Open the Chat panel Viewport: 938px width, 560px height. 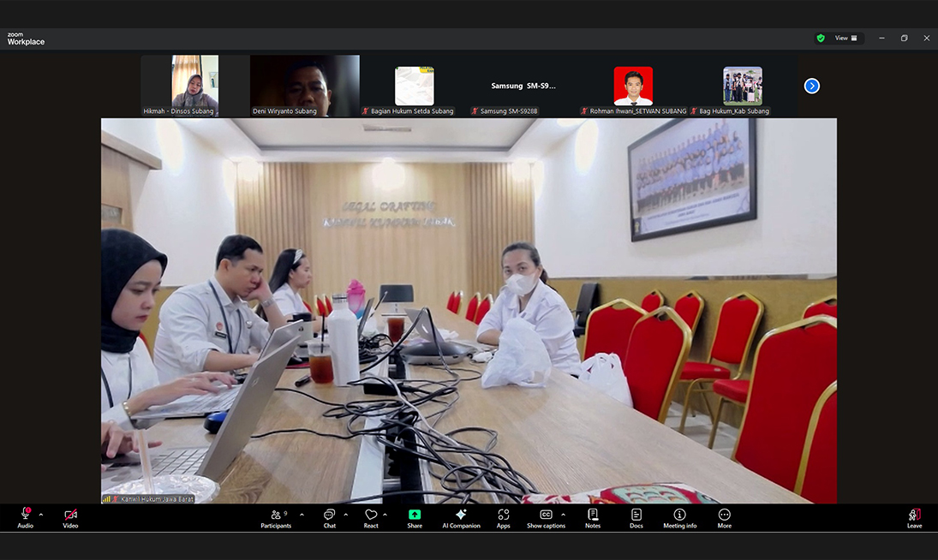tap(329, 516)
